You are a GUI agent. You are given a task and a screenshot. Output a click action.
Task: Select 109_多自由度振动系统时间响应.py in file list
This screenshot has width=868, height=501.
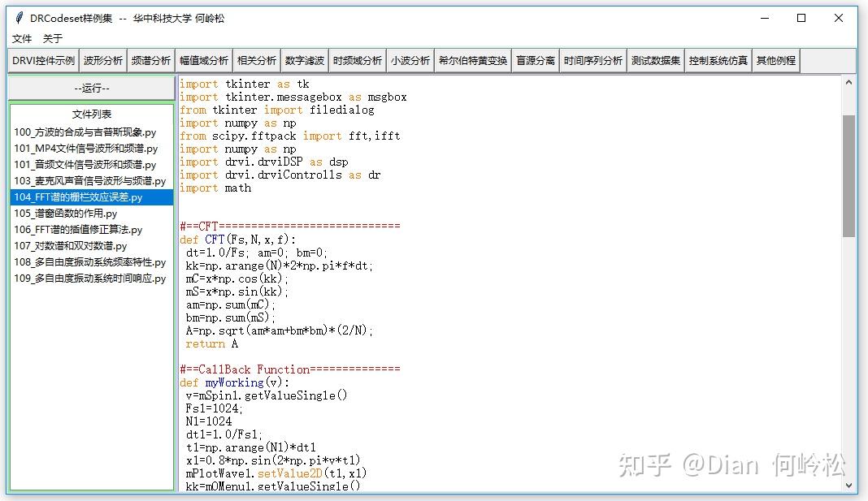pyautogui.click(x=91, y=278)
